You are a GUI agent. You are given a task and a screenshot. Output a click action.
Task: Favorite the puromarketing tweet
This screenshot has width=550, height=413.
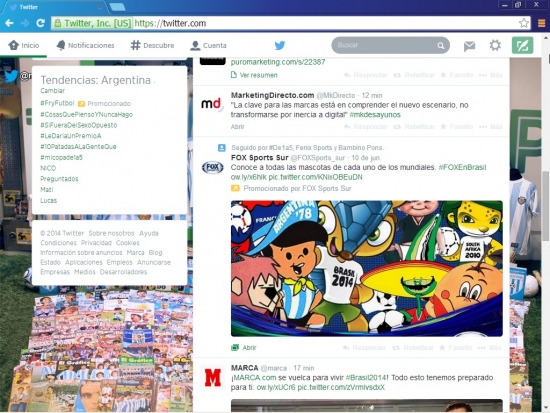[x=457, y=75]
